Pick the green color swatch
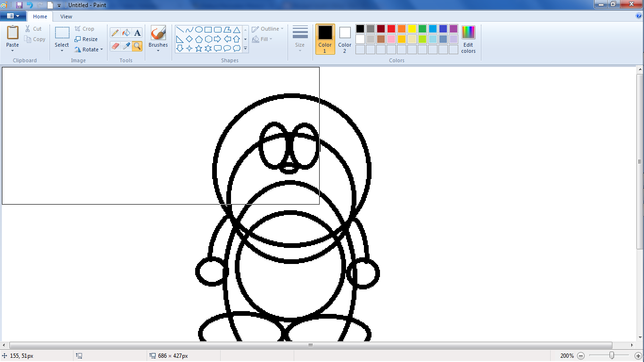 [422, 29]
